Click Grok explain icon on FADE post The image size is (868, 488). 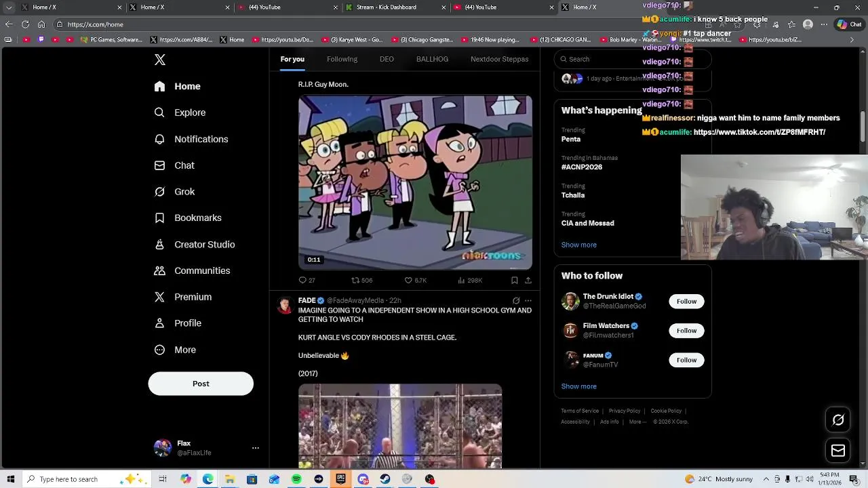tap(516, 300)
